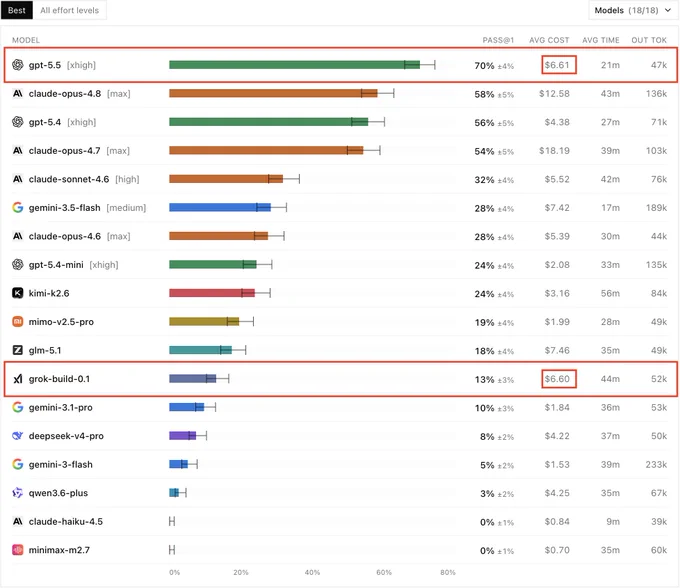
Task: Click the 189k output tokens value
Action: click(656, 208)
